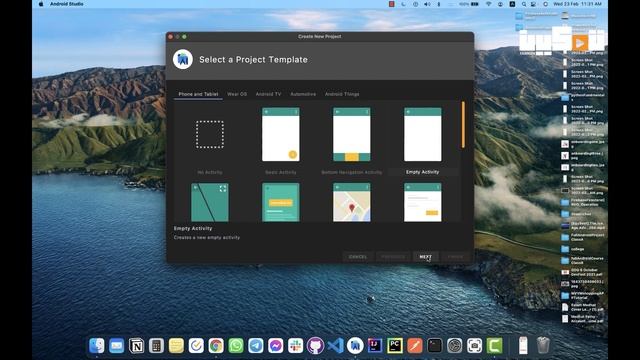Click the template list vertical scrollbar
Viewport: 640px width, 360px height.
pos(463,124)
